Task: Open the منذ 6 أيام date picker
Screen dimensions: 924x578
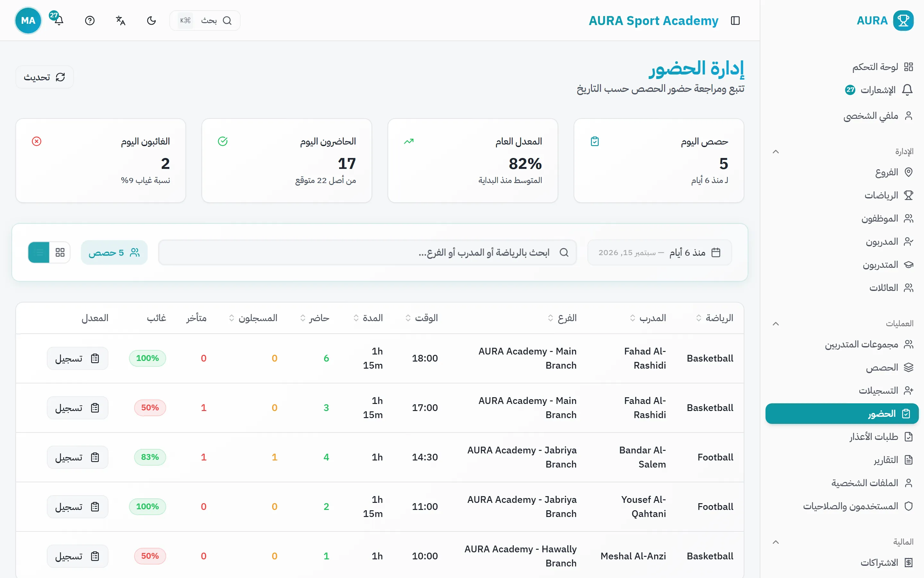Action: (659, 252)
